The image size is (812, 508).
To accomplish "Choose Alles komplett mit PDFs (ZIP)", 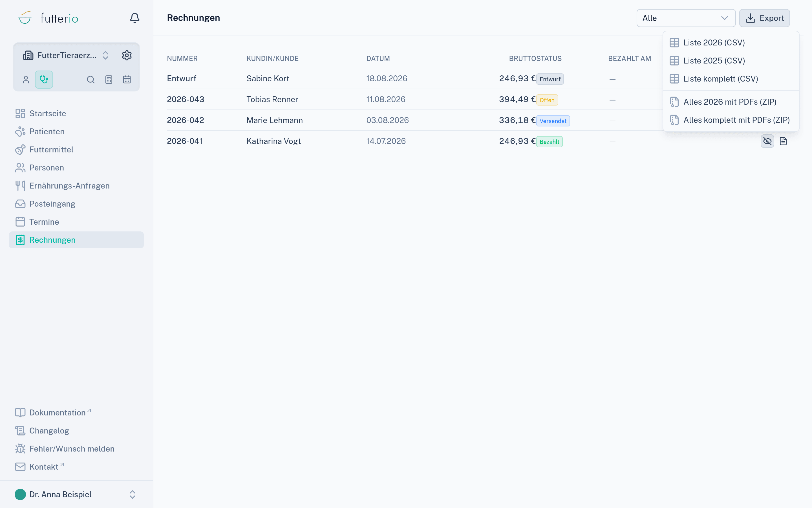I will pos(731,120).
